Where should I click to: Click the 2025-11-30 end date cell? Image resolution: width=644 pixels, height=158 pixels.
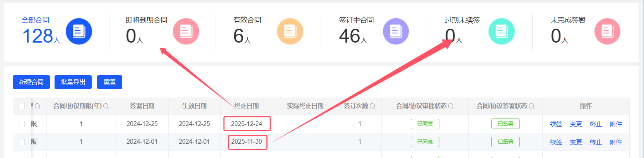click(247, 142)
